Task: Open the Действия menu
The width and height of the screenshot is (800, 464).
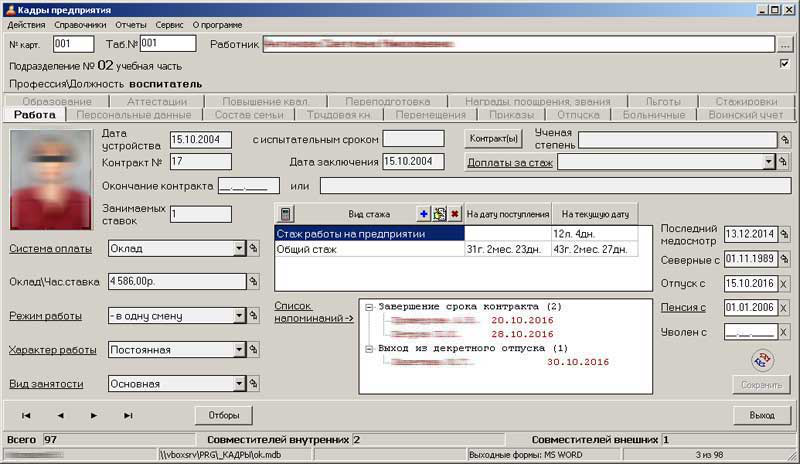Action: tap(26, 25)
